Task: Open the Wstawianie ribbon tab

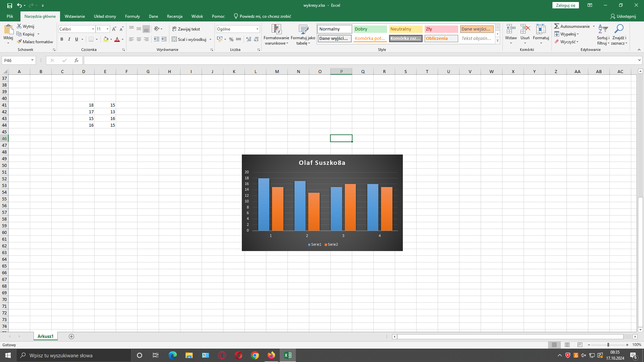Action: click(x=74, y=16)
